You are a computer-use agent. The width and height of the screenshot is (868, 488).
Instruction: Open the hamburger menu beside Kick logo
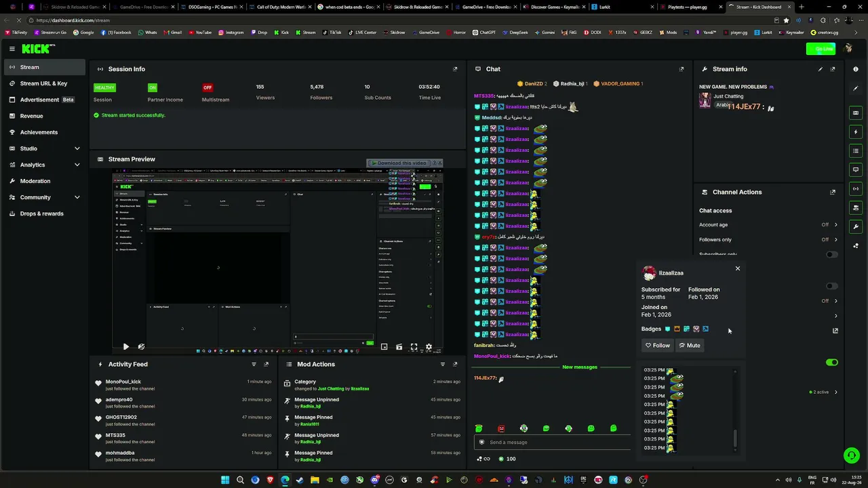coord(12,49)
